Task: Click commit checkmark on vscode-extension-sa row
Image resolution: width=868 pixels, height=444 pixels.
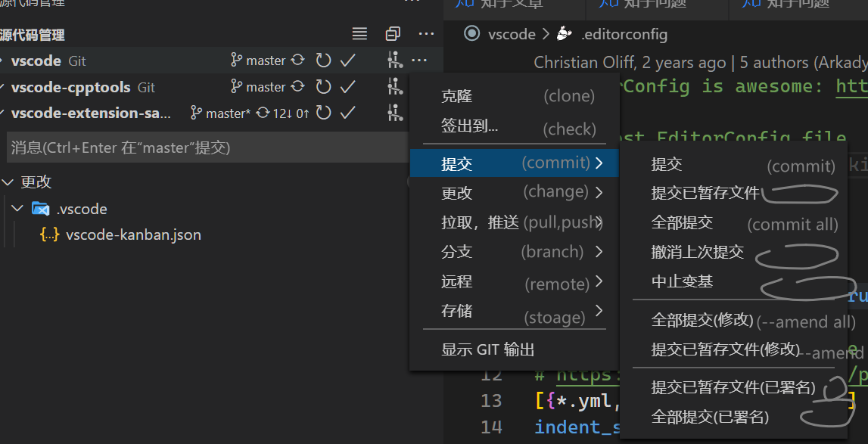Action: pyautogui.click(x=347, y=113)
